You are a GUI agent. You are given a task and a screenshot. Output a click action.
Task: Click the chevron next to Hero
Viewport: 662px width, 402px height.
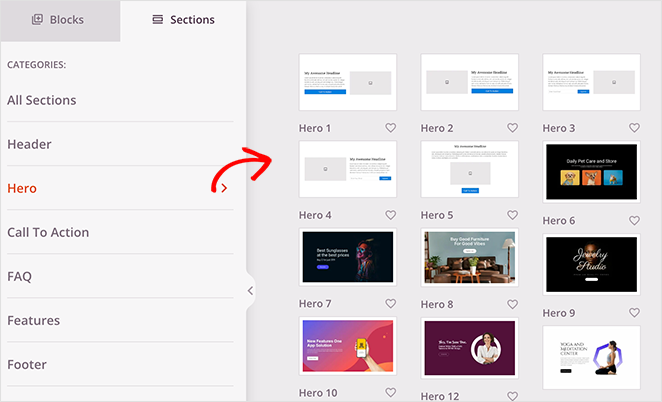click(x=224, y=188)
